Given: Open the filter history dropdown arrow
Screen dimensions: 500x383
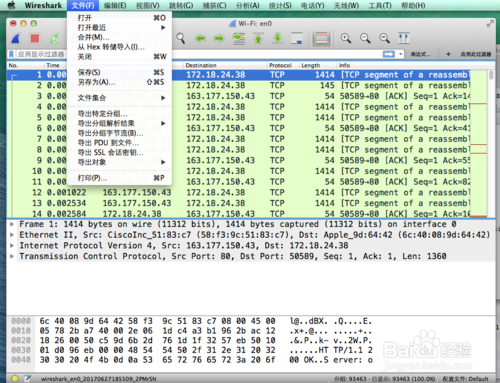Looking at the screenshot, I should pyautogui.click(x=400, y=54).
